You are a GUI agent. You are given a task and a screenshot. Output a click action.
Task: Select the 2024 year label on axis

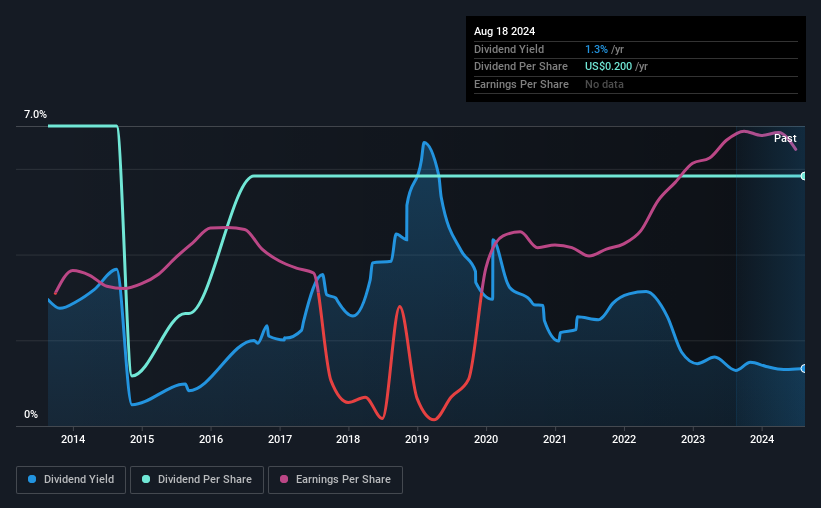pos(762,438)
